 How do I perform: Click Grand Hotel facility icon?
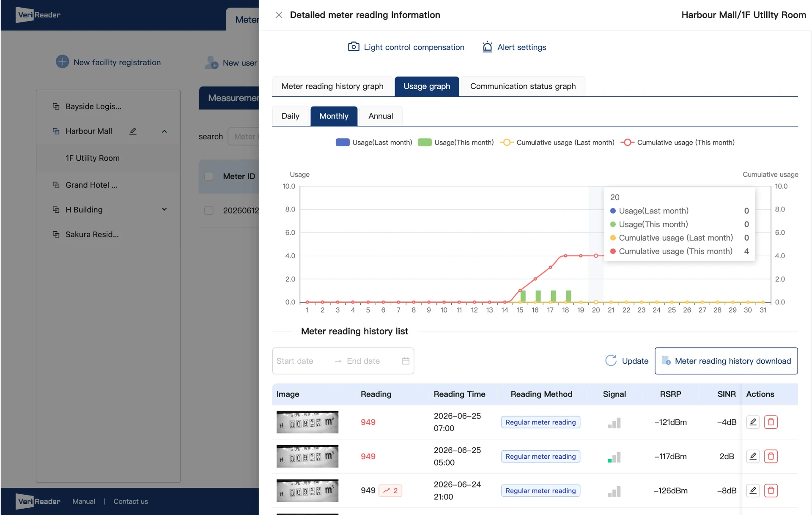pos(56,185)
